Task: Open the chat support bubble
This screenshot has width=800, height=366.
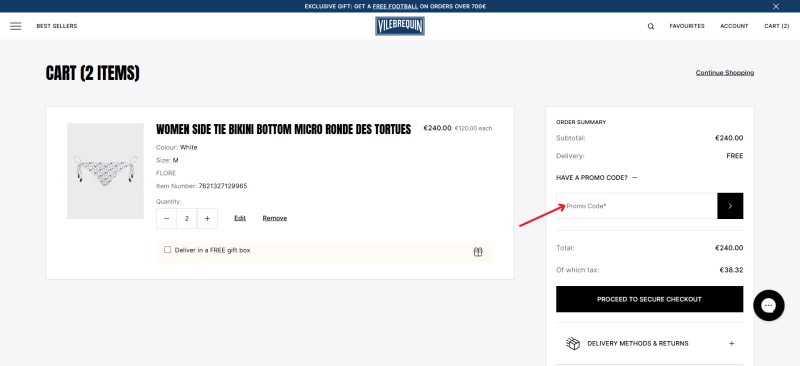Action: pyautogui.click(x=768, y=305)
